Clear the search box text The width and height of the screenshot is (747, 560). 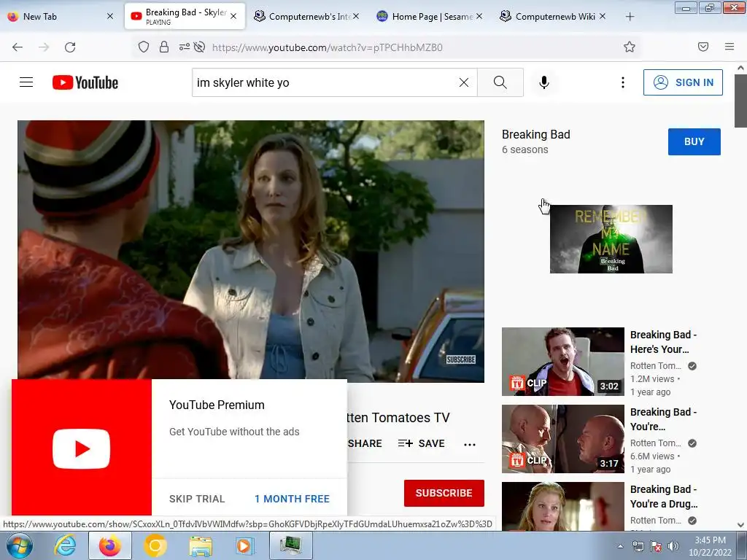(463, 82)
